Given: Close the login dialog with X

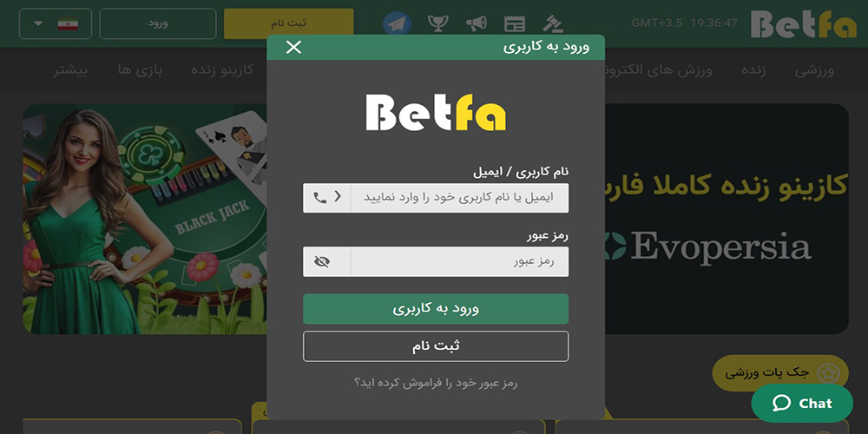Looking at the screenshot, I should (293, 47).
